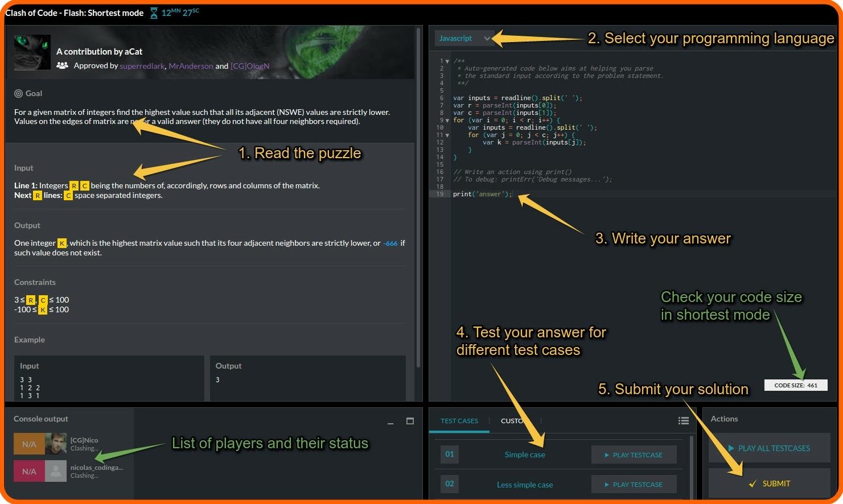Select the Less simple case test
The width and height of the screenshot is (843, 504).
[x=525, y=485]
